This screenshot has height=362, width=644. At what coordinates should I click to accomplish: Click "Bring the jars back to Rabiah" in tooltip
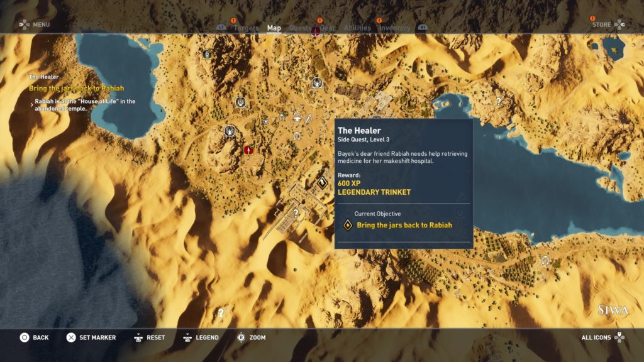tap(404, 225)
